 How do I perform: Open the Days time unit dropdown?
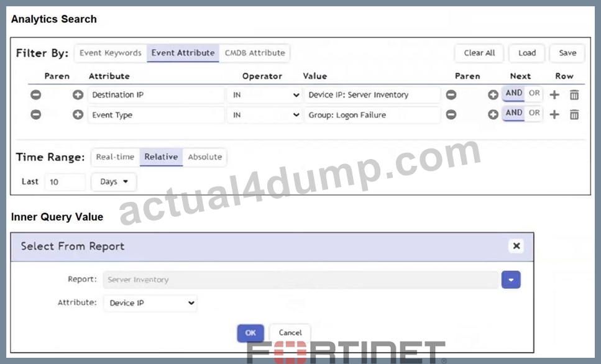click(114, 181)
